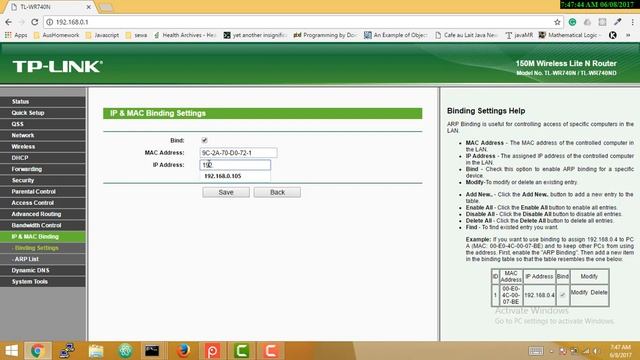Click the taskbar clock showing 7:47 AM
640x360 pixels.
[x=621, y=351]
